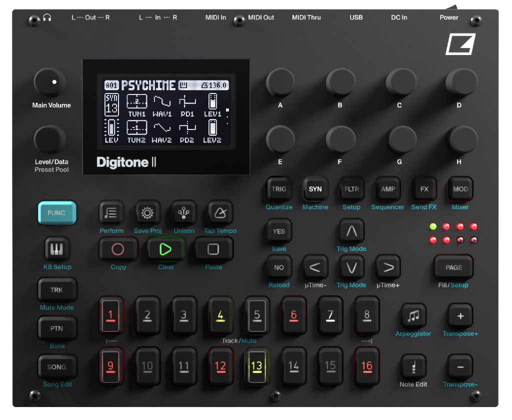The width and height of the screenshot is (512, 420).
Task: Click the YES Save key
Action: click(x=279, y=231)
